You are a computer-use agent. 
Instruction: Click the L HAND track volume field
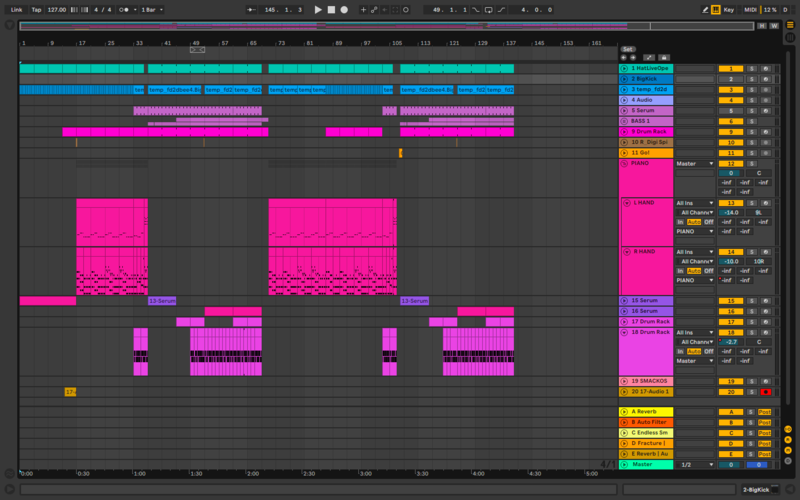pos(731,212)
